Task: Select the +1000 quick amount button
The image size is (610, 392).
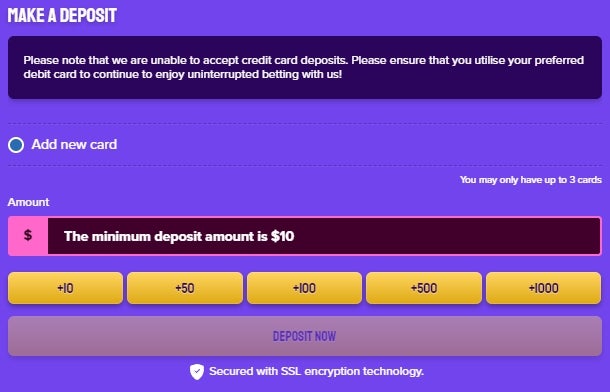Action: click(x=543, y=288)
